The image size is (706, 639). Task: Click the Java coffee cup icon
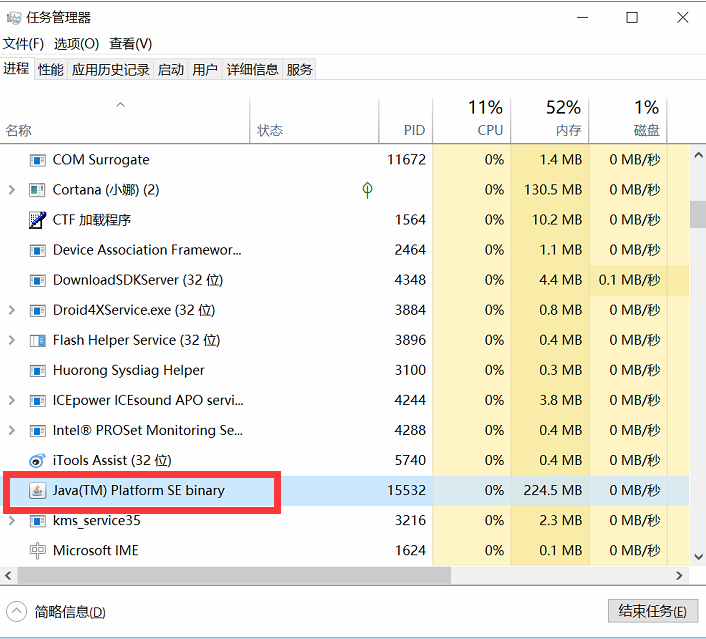click(x=37, y=491)
